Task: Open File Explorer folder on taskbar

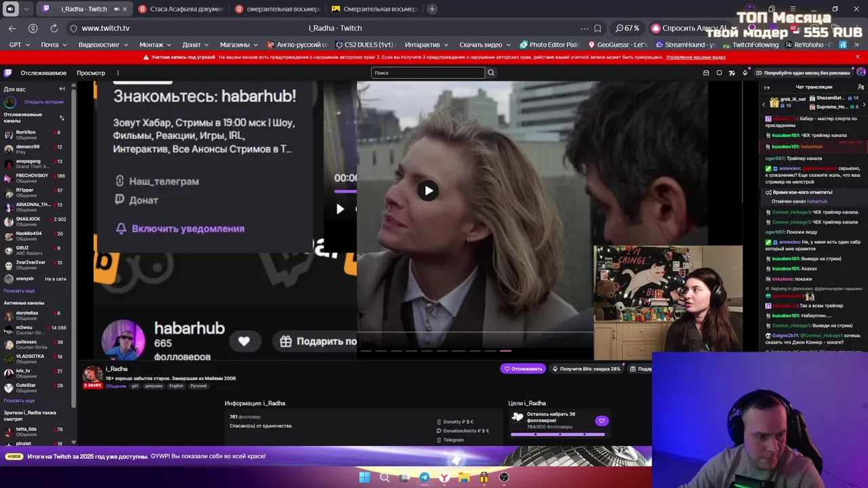Action: point(464,477)
